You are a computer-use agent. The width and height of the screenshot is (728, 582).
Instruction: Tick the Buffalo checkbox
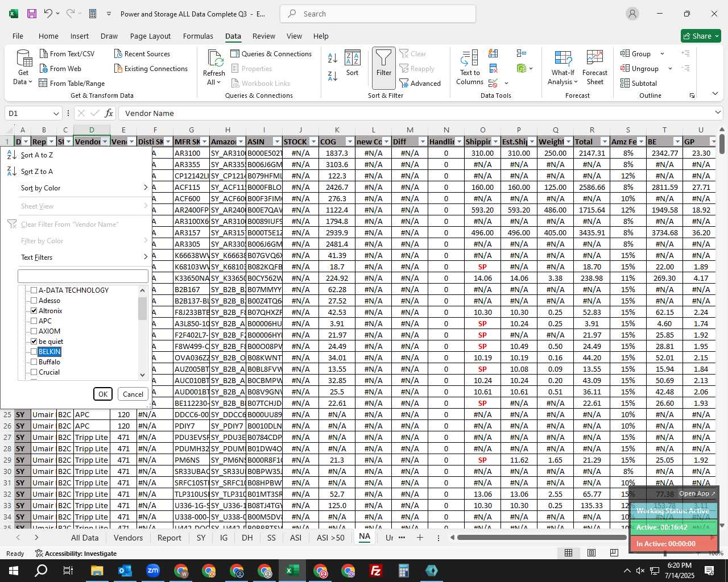coord(34,362)
